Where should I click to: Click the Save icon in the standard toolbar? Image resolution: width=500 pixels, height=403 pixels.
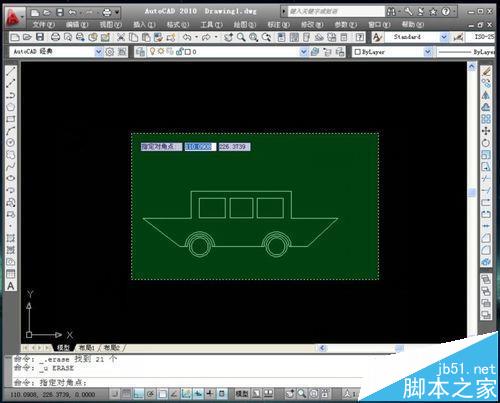pos(40,37)
